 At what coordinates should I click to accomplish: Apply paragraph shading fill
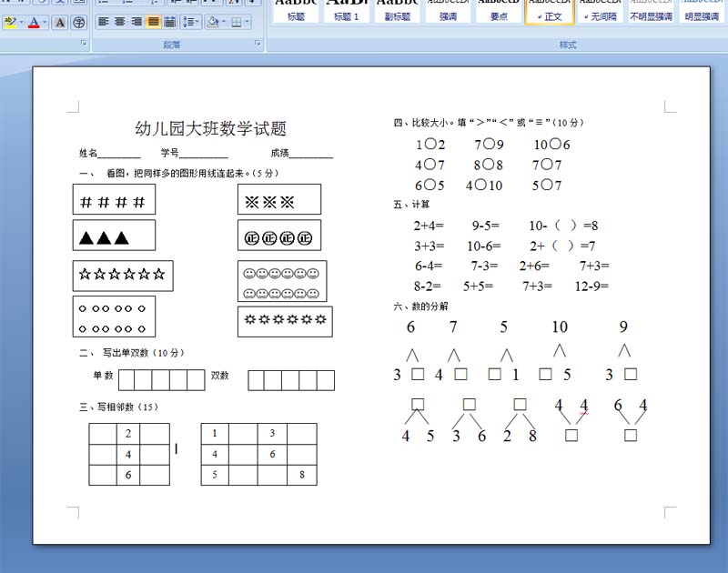213,22
